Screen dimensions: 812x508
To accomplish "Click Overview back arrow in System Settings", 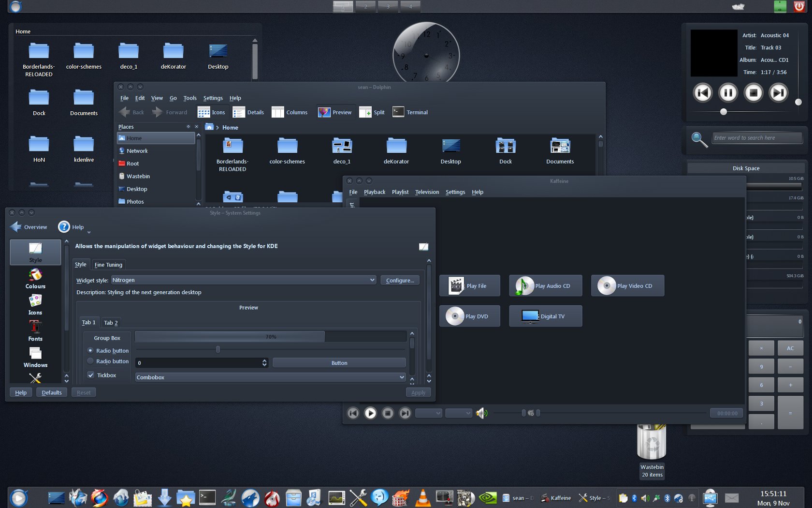I will pyautogui.click(x=29, y=227).
